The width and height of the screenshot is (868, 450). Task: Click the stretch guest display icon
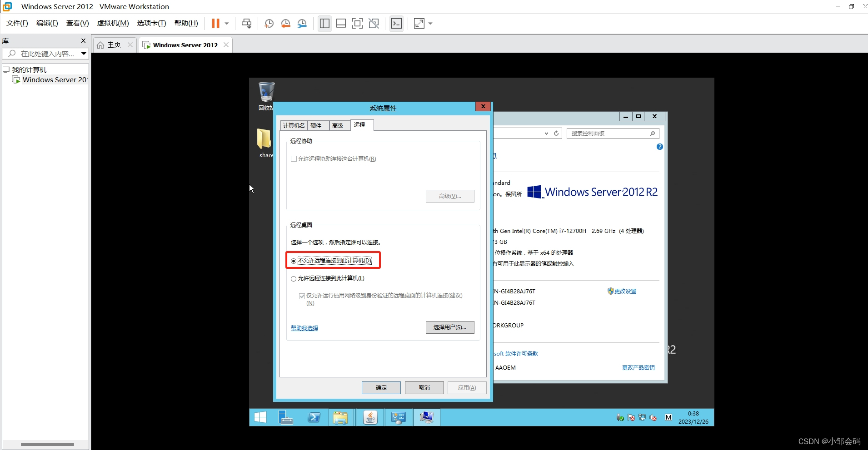(x=419, y=23)
